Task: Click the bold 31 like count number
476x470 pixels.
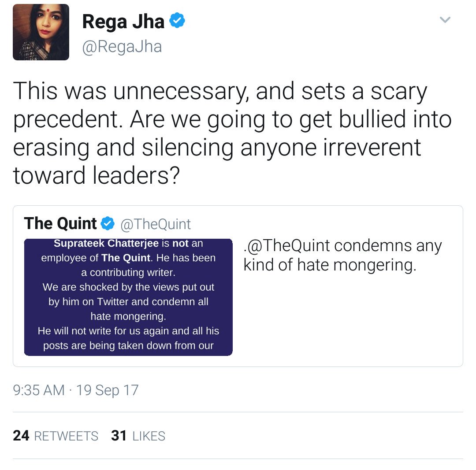Action: click(119, 436)
